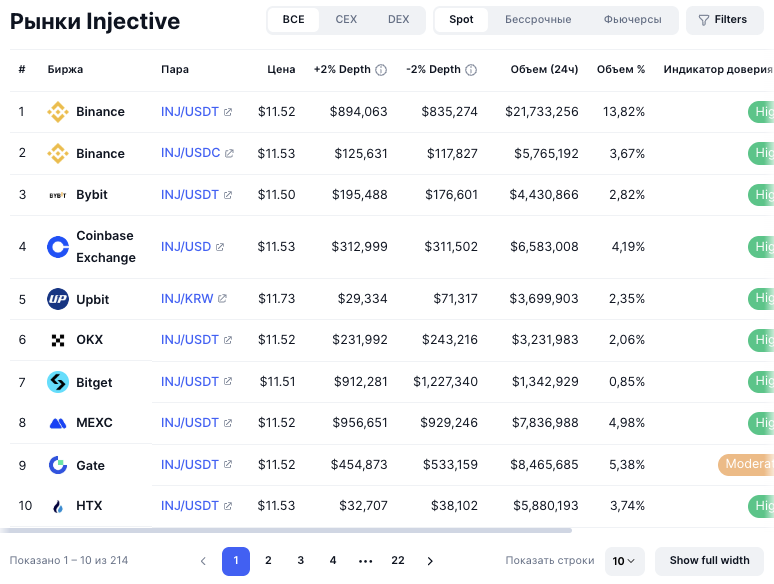Screen dimensions: 774x584
Task: Click the Bybit logo icon
Action: [x=58, y=195]
